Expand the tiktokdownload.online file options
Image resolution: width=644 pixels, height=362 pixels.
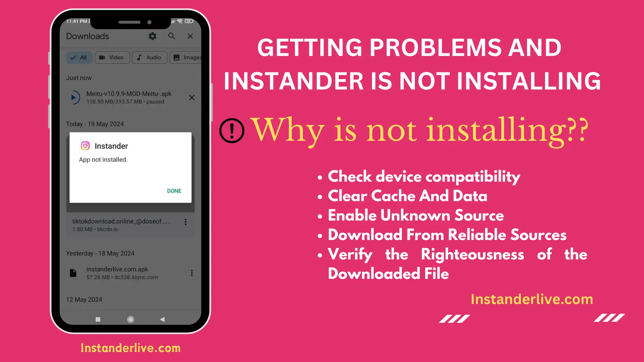pos(187,223)
